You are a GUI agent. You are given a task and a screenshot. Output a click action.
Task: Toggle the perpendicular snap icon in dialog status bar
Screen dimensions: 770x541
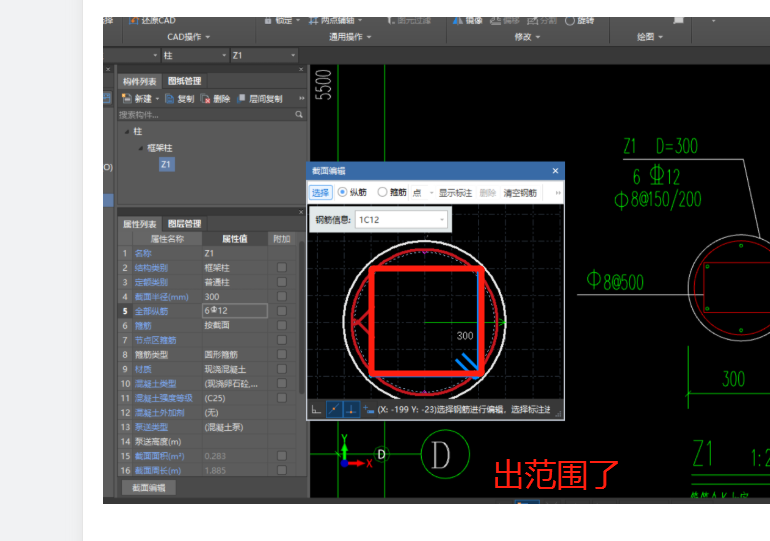351,409
